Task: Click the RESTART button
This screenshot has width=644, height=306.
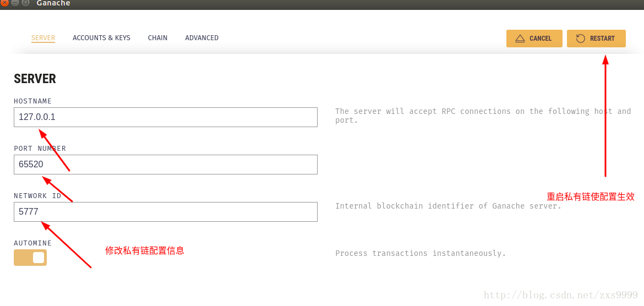Action: (x=596, y=39)
